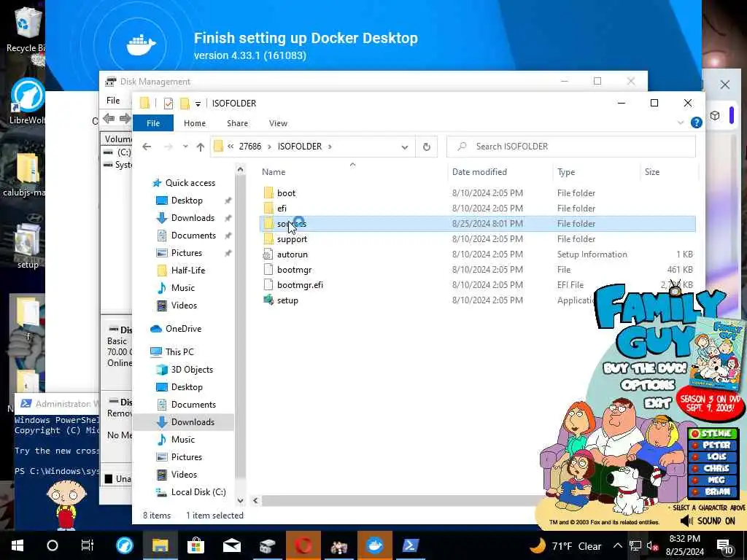Select Stewie character button
This screenshot has height=560, width=747.
click(713, 433)
